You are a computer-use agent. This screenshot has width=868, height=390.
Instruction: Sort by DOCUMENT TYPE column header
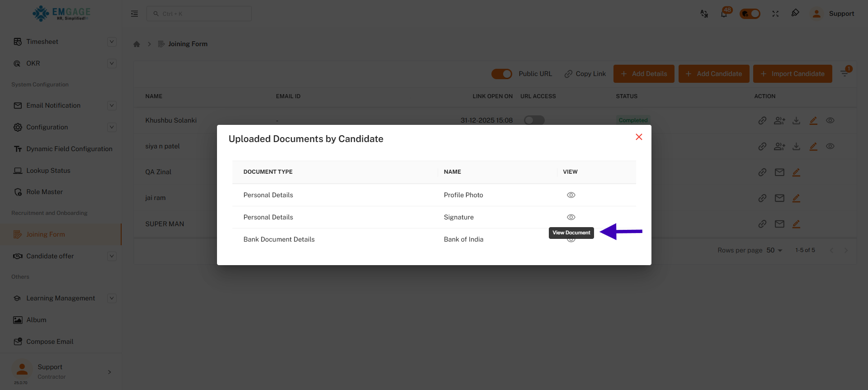click(x=268, y=172)
